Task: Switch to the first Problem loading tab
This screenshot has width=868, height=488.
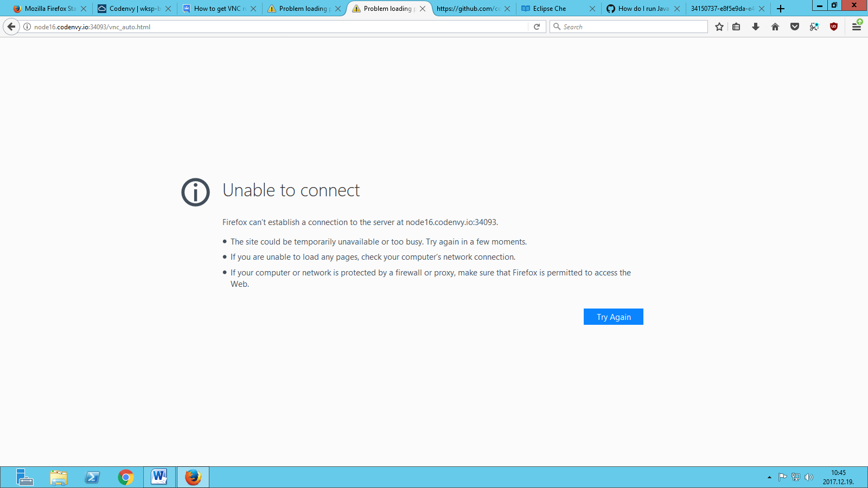Action: click(x=304, y=9)
